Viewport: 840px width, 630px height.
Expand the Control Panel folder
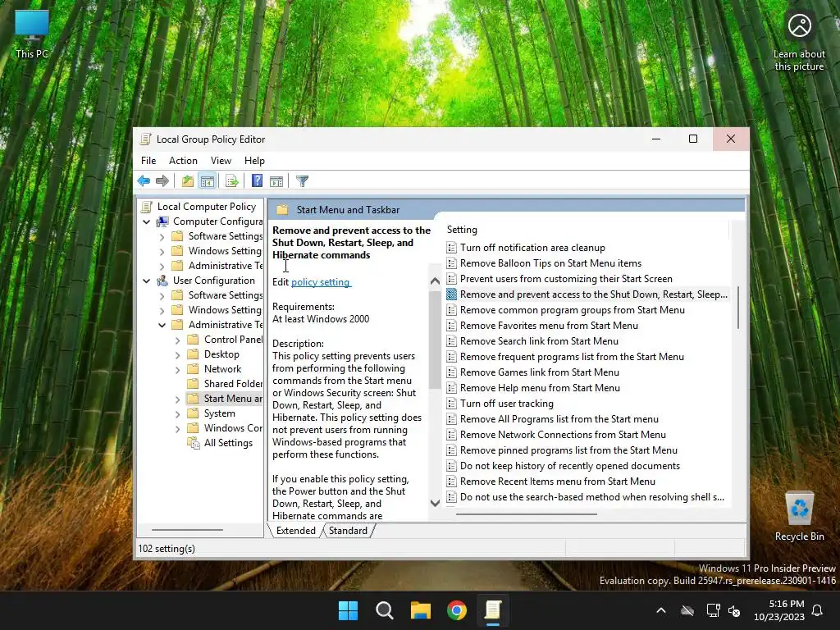tap(177, 340)
